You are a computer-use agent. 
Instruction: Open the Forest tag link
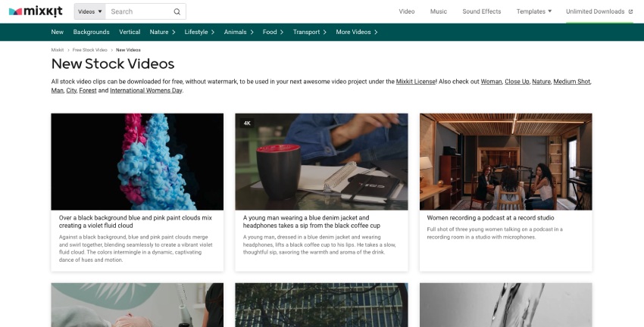point(88,91)
